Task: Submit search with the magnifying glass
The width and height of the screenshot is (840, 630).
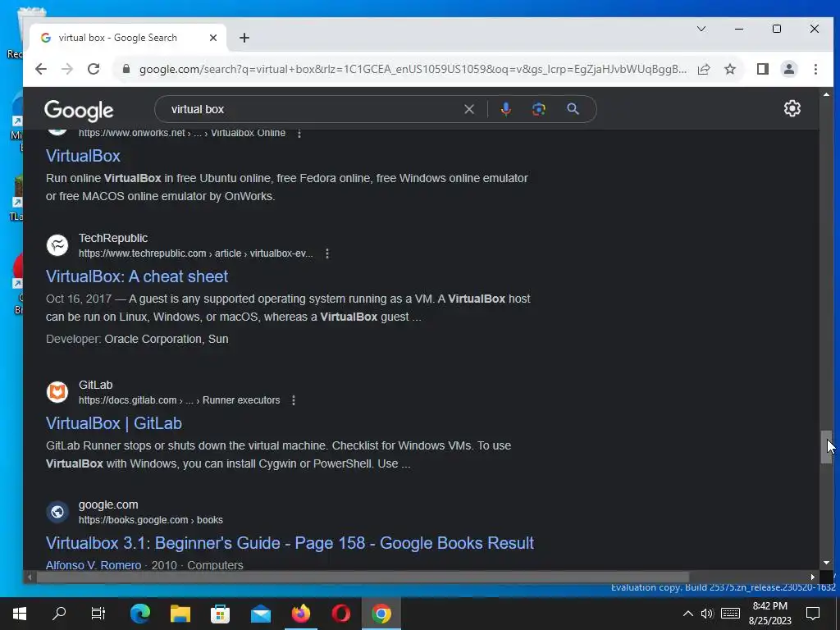Action: click(573, 109)
